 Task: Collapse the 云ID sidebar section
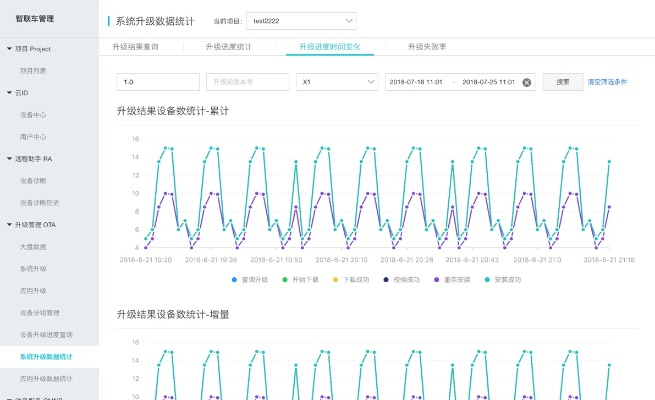[9, 92]
